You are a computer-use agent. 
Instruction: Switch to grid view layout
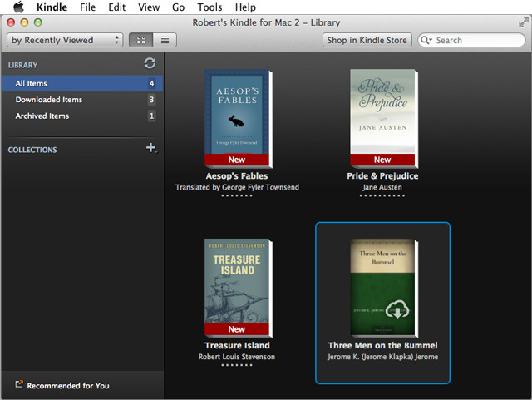coord(141,40)
